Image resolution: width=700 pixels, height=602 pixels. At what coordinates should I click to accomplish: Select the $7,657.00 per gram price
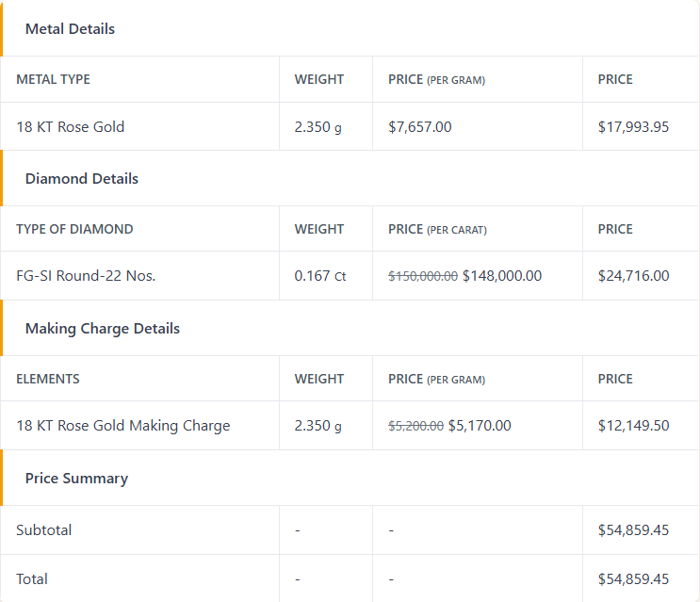[419, 127]
